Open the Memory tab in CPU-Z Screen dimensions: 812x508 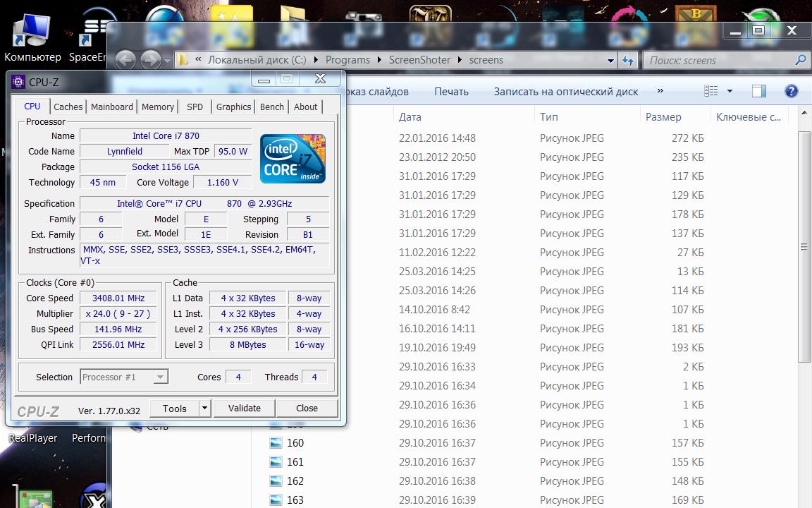[x=157, y=107]
